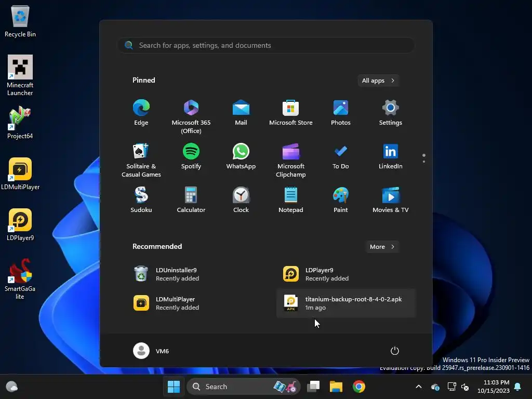
Task: Click the Windows Start button on taskbar
Action: (x=174, y=387)
